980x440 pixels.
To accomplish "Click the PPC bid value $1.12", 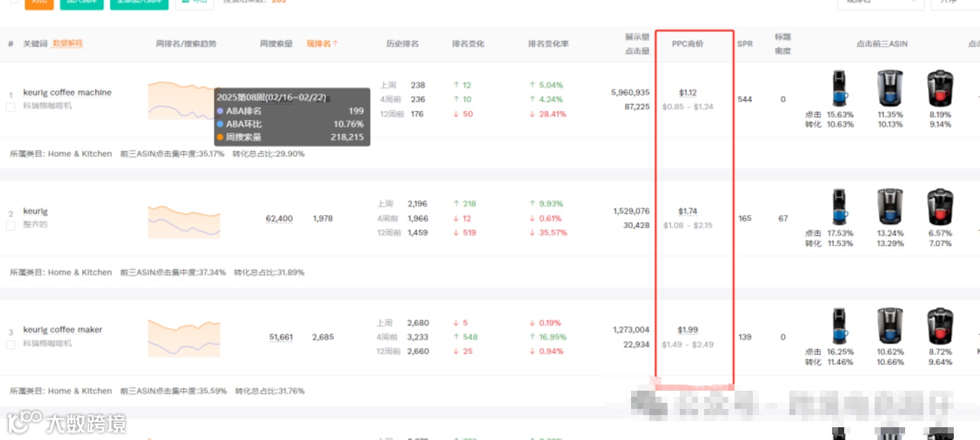I will coord(688,93).
